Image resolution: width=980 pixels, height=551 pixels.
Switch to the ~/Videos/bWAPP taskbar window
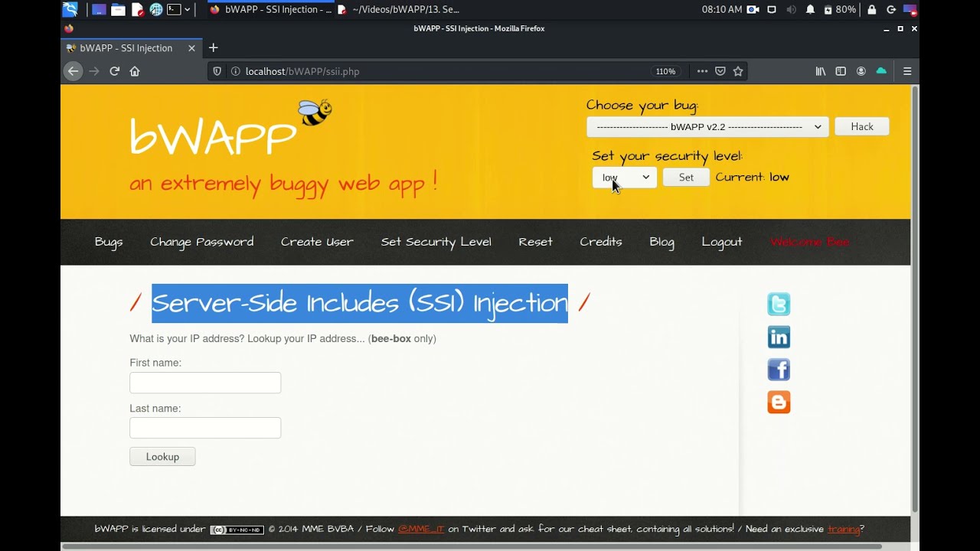[x=399, y=9]
